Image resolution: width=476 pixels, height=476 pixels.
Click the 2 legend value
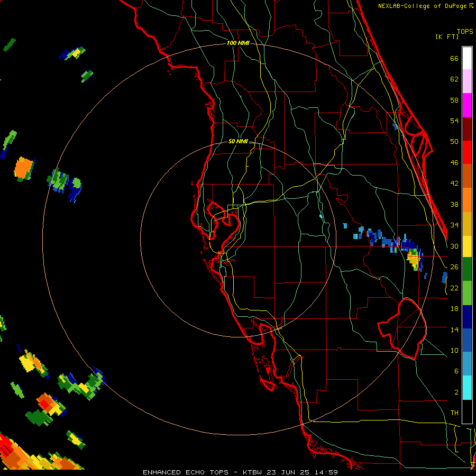point(456,392)
